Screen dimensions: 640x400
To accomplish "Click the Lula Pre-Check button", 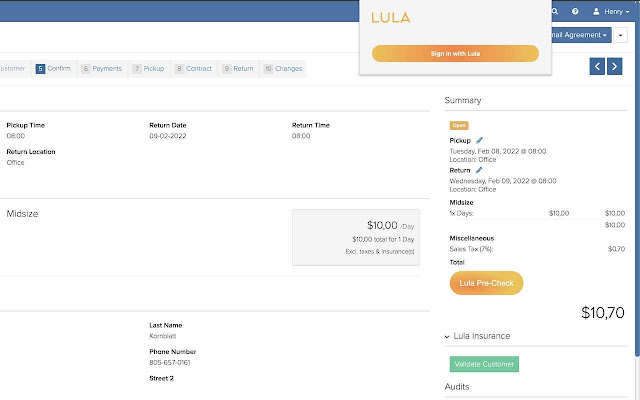I will coord(486,283).
